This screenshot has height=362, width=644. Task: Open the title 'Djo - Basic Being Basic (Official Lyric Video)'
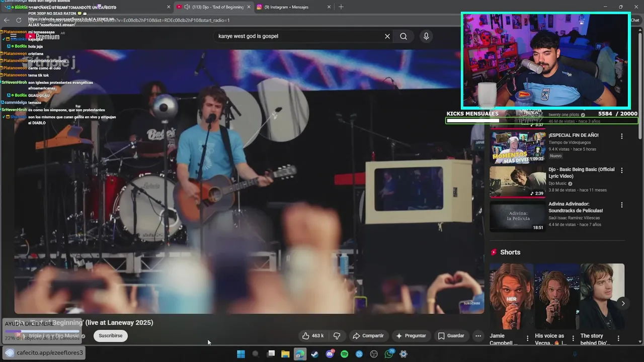(x=581, y=173)
